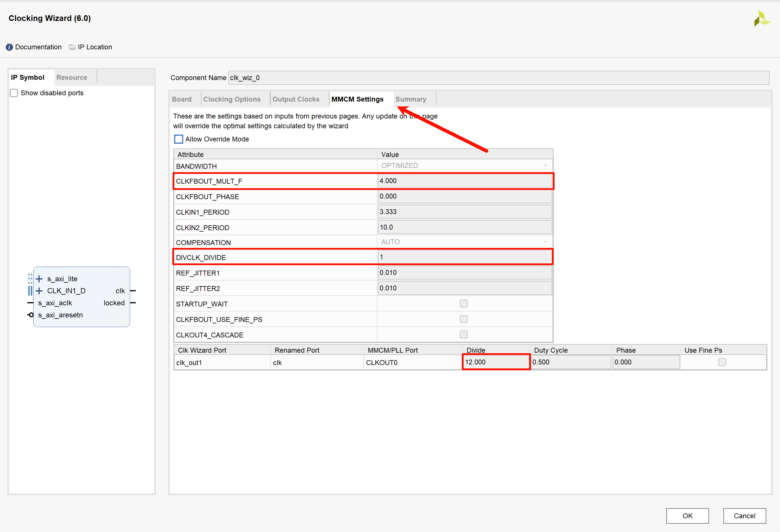Open the IP Location link
Image resolution: width=780 pixels, height=532 pixels.
pos(95,47)
